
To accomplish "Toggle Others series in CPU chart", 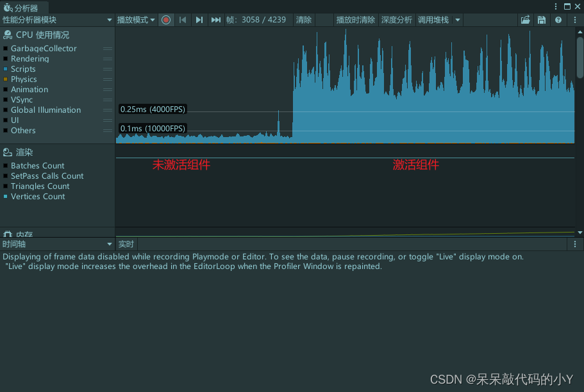I will [x=5, y=130].
